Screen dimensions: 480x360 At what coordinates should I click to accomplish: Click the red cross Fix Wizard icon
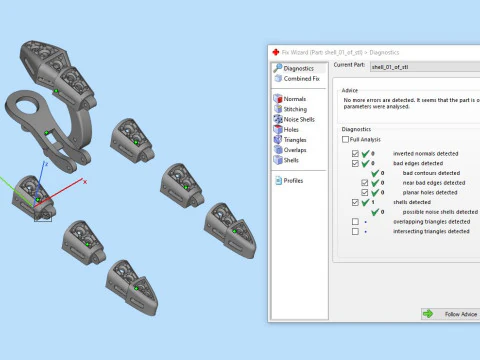coord(276,52)
